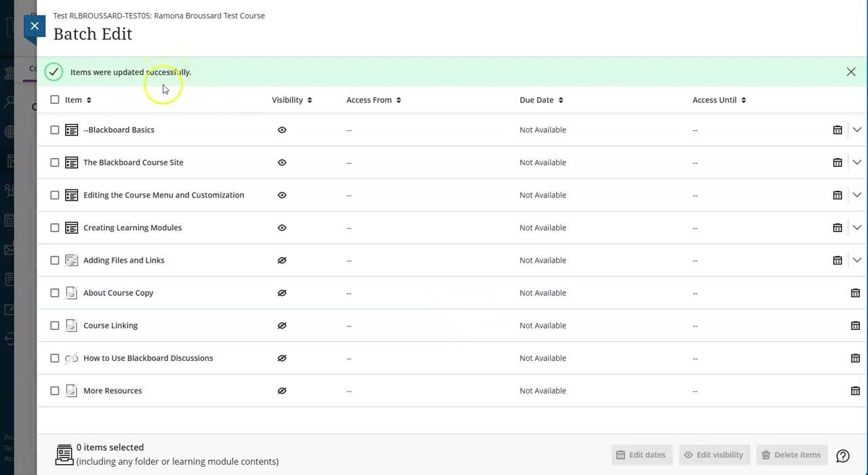This screenshot has height=475, width=868.
Task: Open calendar icon for Creating Learning Modules
Action: [837, 227]
